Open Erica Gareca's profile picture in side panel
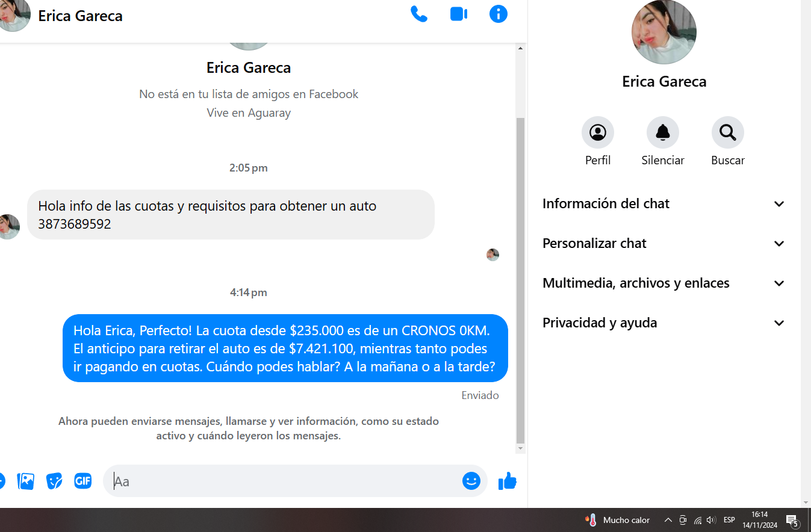 tap(664, 32)
